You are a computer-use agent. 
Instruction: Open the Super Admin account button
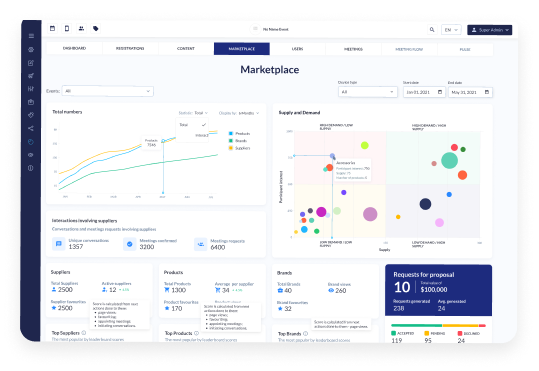coord(490,30)
